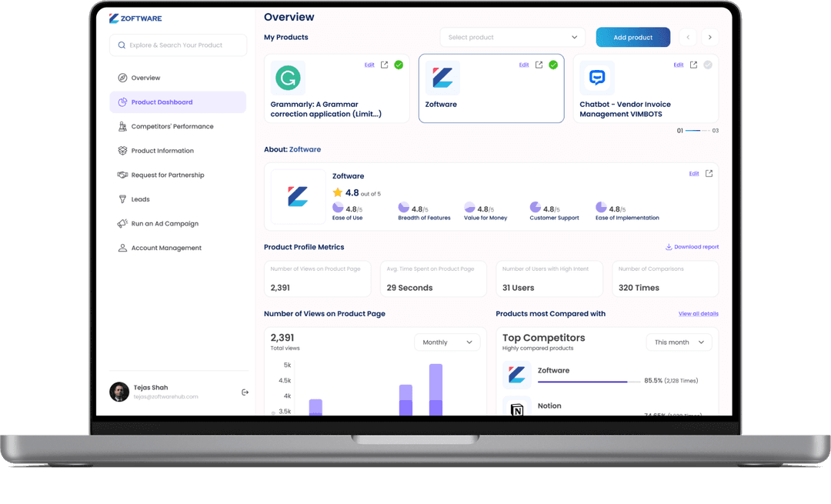Click the Customer Support rating icon

tap(536, 207)
